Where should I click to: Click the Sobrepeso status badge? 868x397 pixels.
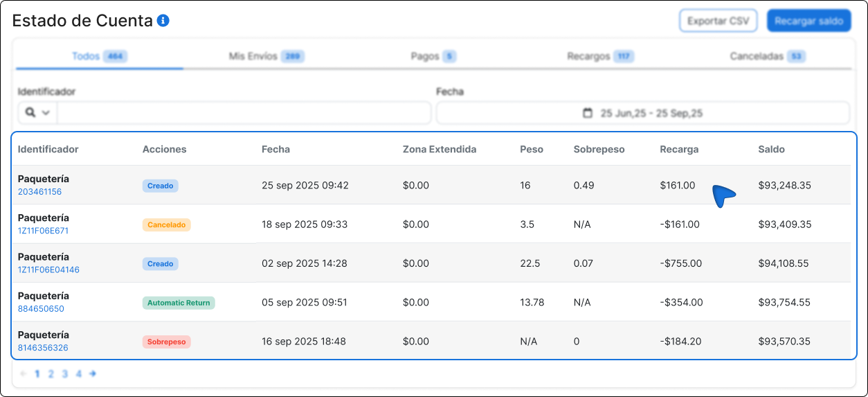coord(166,342)
